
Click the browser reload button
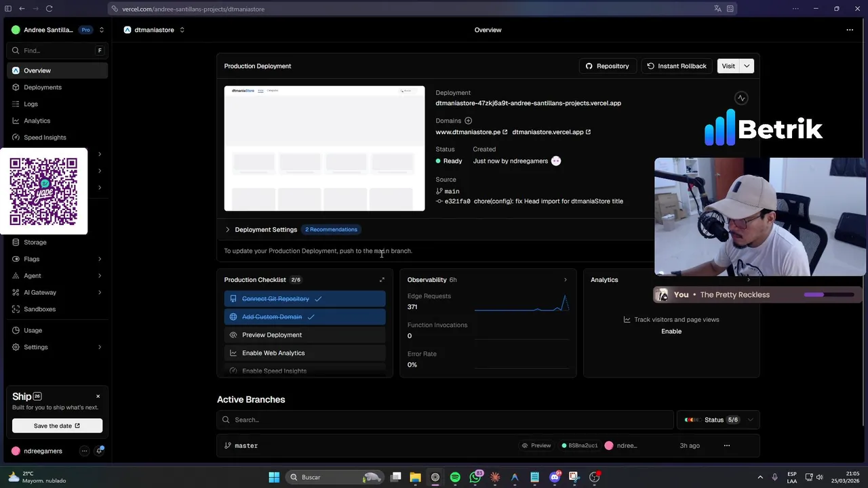pos(49,9)
